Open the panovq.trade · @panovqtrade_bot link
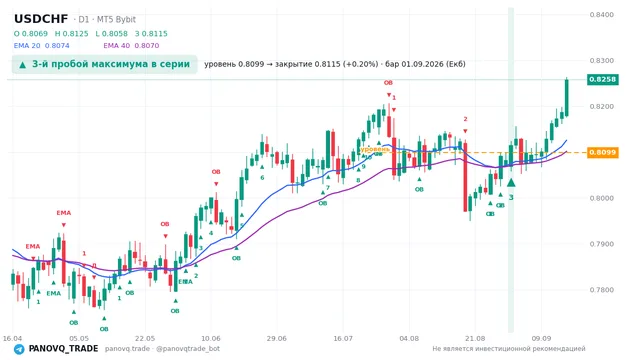 pos(162,349)
